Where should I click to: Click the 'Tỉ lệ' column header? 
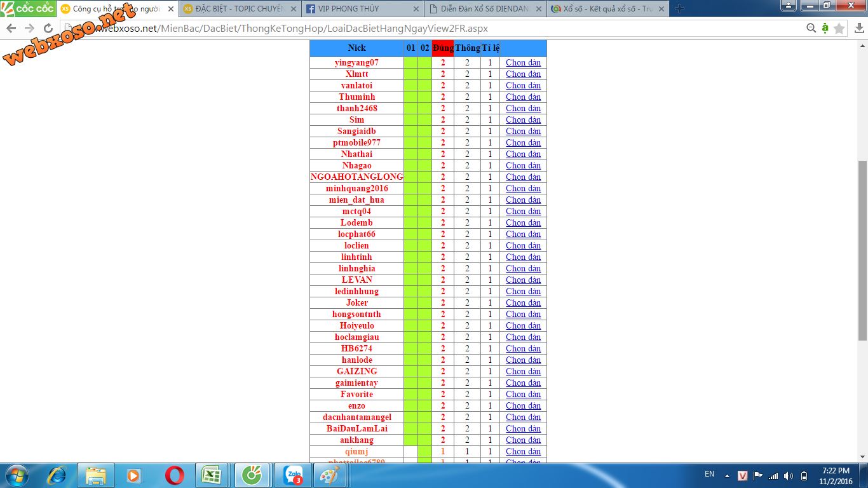(490, 48)
